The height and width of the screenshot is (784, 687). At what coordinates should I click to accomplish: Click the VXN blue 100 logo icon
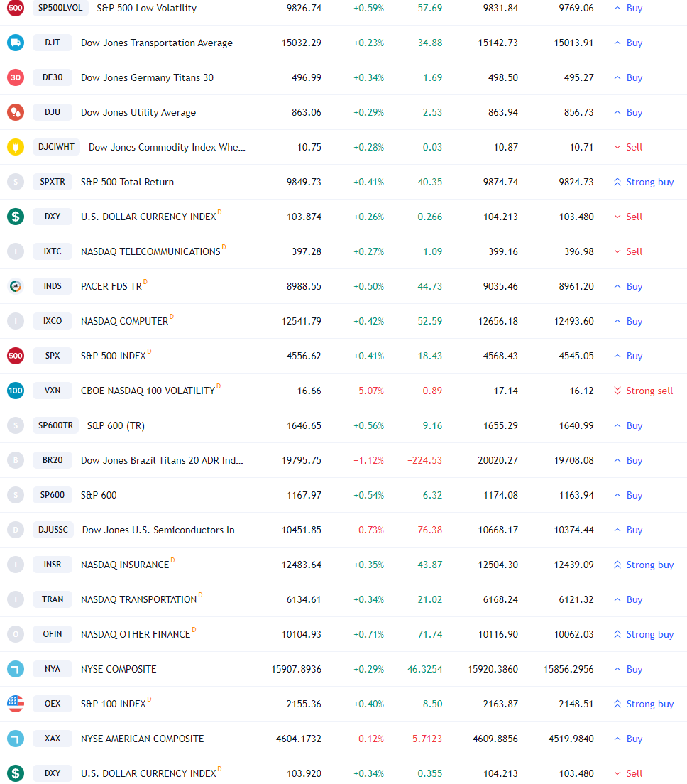pyautogui.click(x=16, y=391)
